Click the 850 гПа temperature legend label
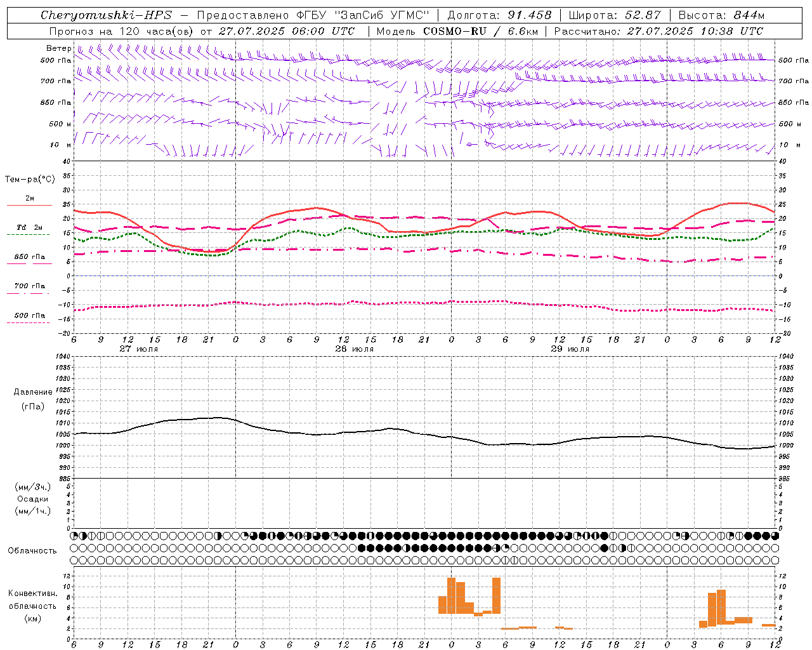 (29, 257)
